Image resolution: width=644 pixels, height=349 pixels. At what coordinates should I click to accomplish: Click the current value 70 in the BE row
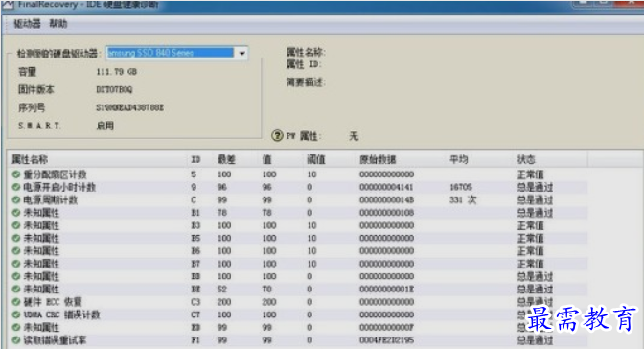coord(267,289)
